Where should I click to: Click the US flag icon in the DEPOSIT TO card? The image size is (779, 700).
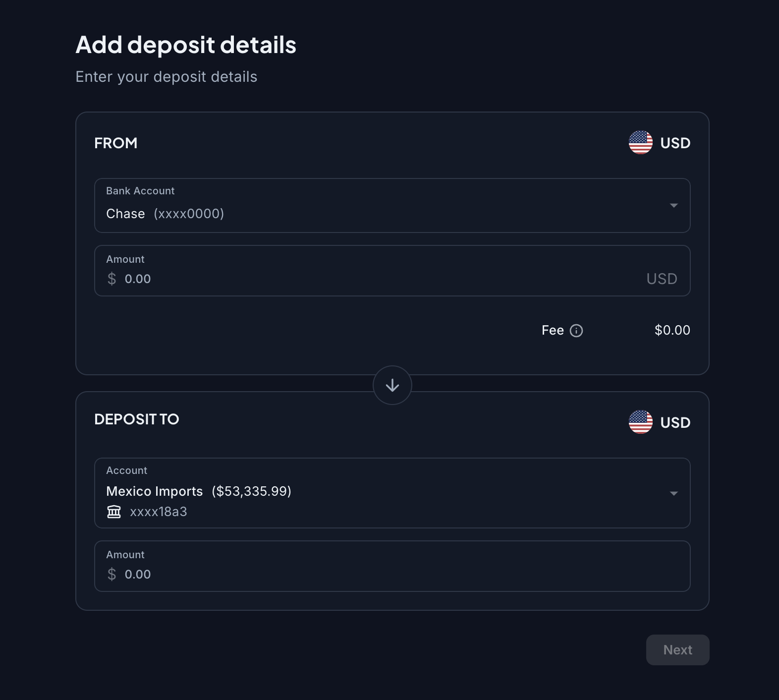click(x=640, y=422)
